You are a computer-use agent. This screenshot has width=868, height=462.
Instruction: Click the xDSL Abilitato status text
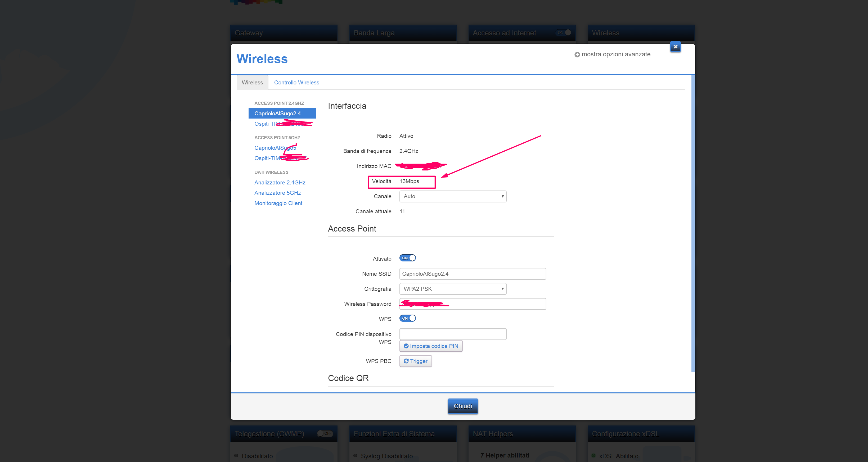tap(618, 456)
